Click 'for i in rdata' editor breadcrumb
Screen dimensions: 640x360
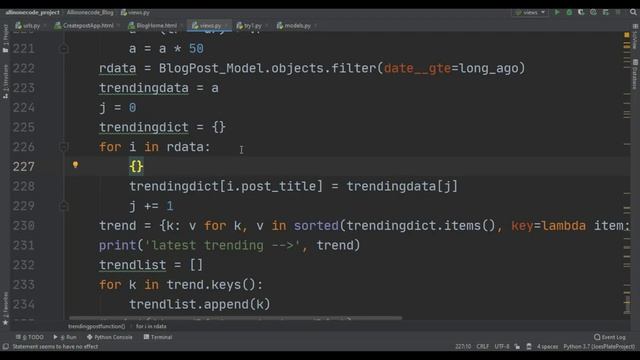coord(151,326)
